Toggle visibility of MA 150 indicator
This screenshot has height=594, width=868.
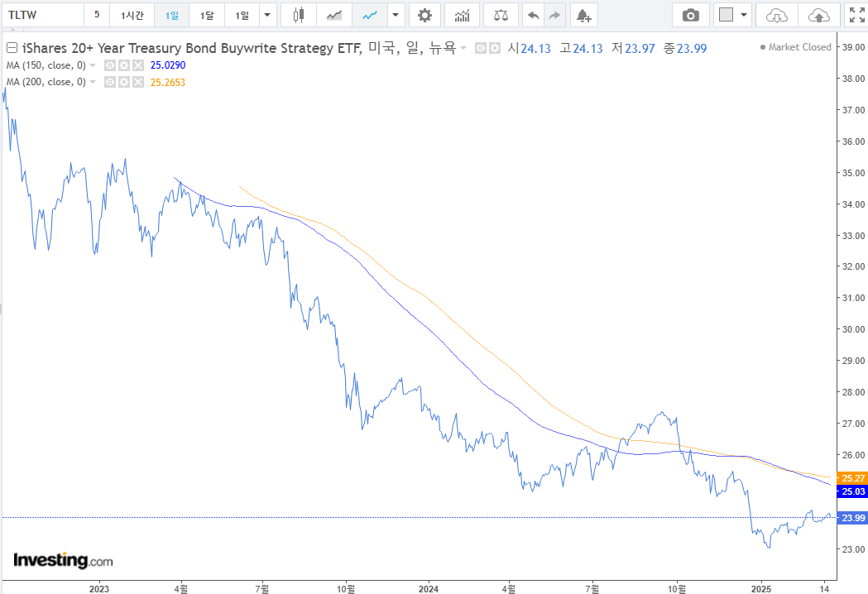pos(110,66)
